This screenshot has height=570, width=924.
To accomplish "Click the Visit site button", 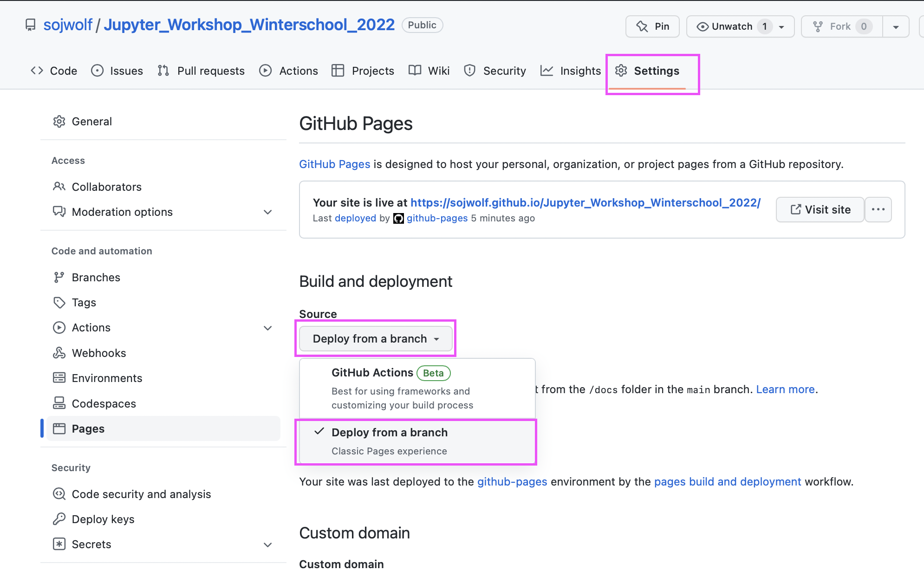I will (820, 210).
